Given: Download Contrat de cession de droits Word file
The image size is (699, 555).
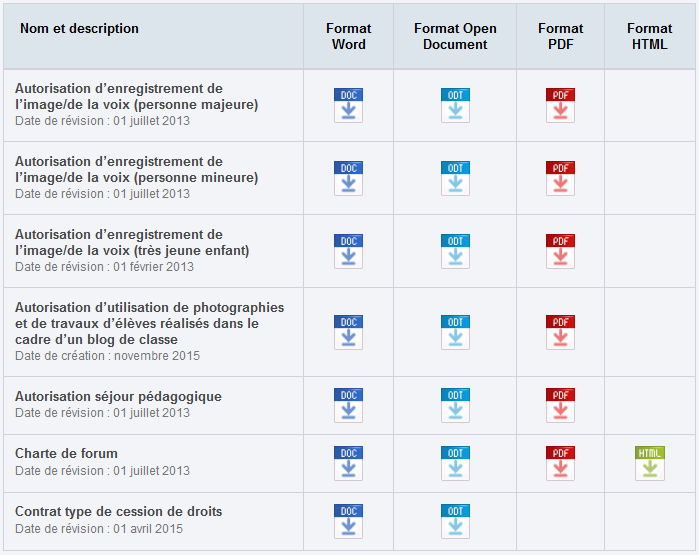Looking at the screenshot, I should click(x=348, y=521).
